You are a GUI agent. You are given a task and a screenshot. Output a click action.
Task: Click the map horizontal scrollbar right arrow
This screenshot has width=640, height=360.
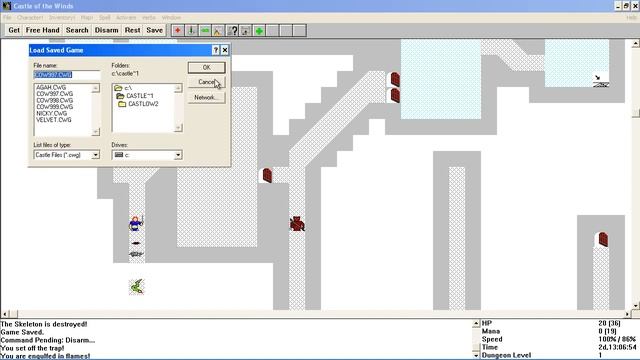[x=627, y=314]
